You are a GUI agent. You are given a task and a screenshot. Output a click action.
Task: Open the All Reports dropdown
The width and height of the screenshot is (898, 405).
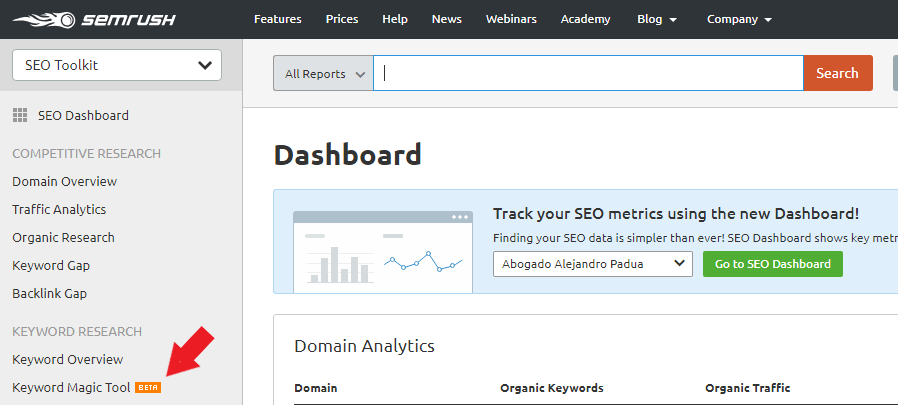click(324, 73)
